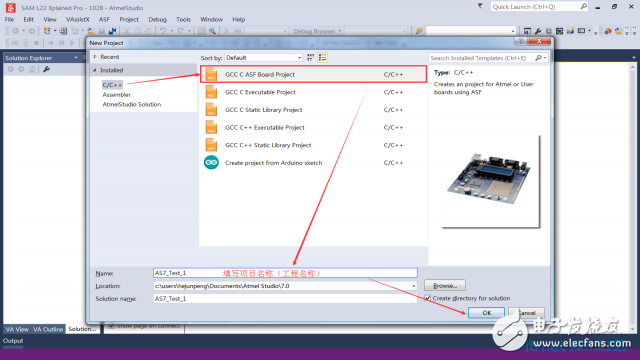Choose Create project from Arduino sketch icon
This screenshot has width=640, height=360.
pos(211,162)
